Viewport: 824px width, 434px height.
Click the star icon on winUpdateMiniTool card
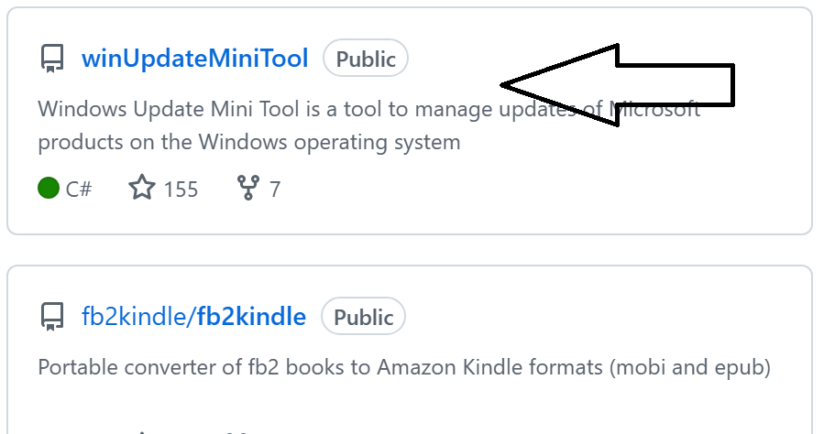(x=142, y=188)
